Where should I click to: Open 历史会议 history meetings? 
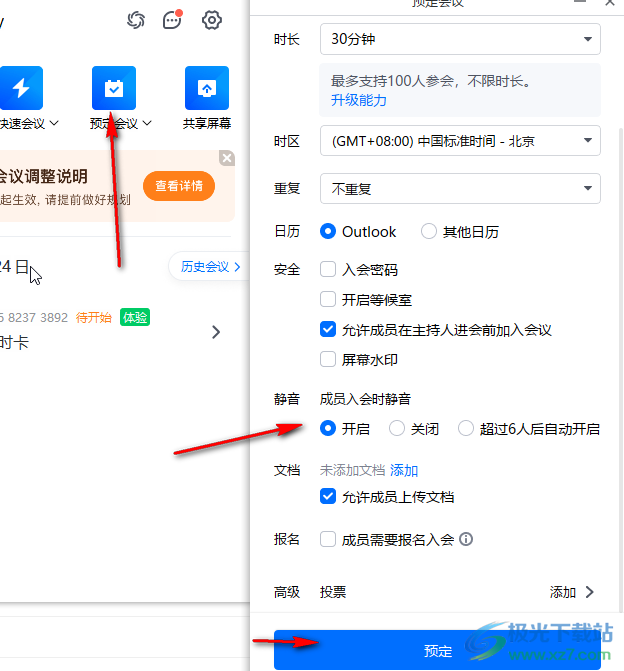coord(210,267)
